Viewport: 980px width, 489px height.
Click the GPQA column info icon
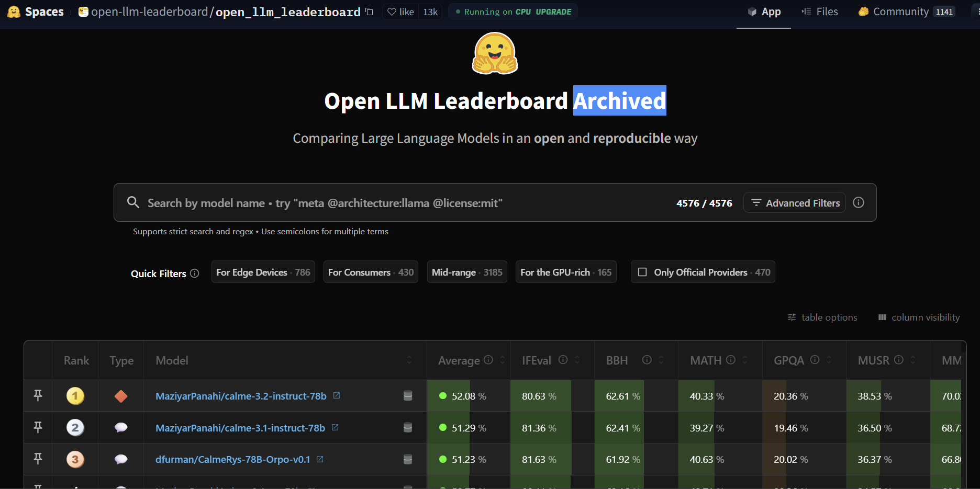[x=815, y=360]
